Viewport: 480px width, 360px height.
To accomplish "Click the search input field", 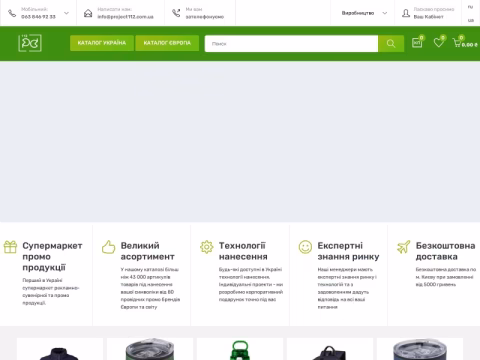I will 291,44.
